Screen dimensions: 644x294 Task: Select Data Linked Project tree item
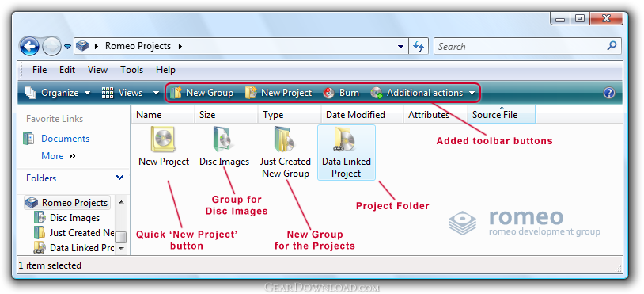81,248
